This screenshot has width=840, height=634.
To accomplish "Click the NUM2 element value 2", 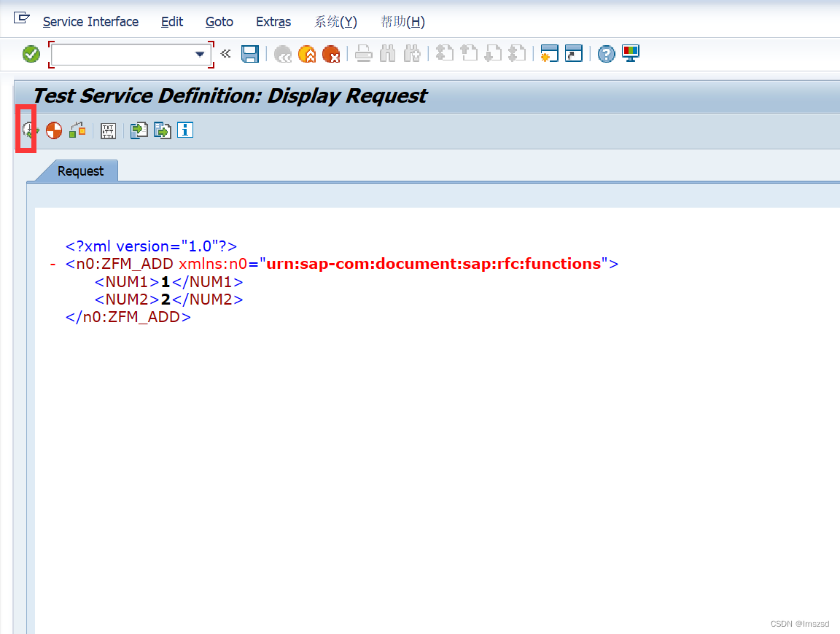I will click(x=165, y=300).
